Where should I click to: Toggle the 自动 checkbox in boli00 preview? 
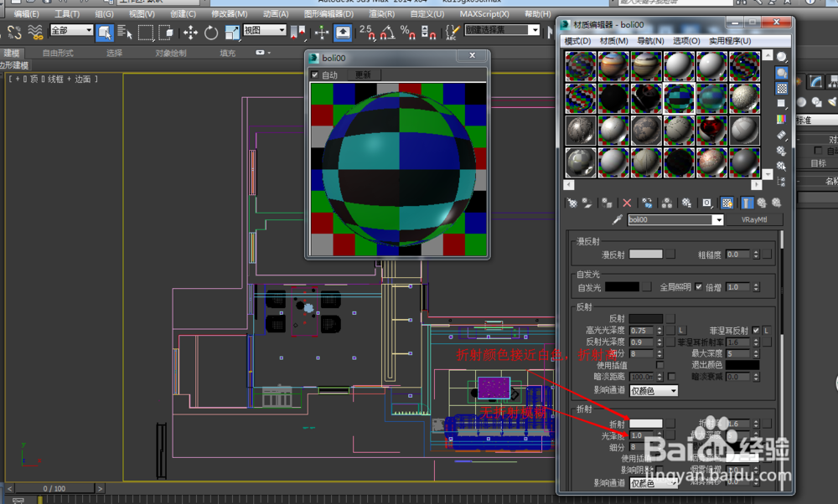pos(315,75)
